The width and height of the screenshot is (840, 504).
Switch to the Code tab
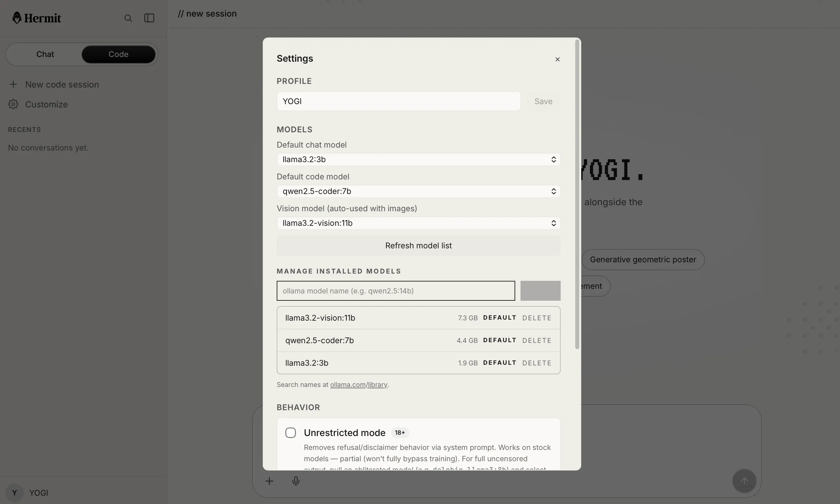click(x=118, y=54)
